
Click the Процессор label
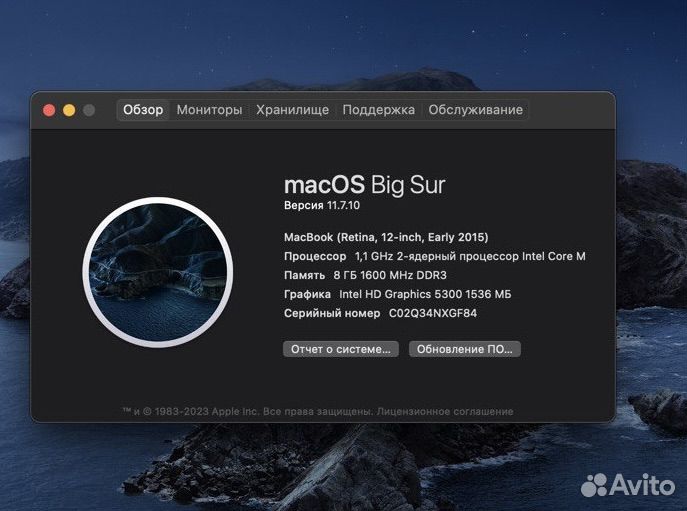click(315, 256)
